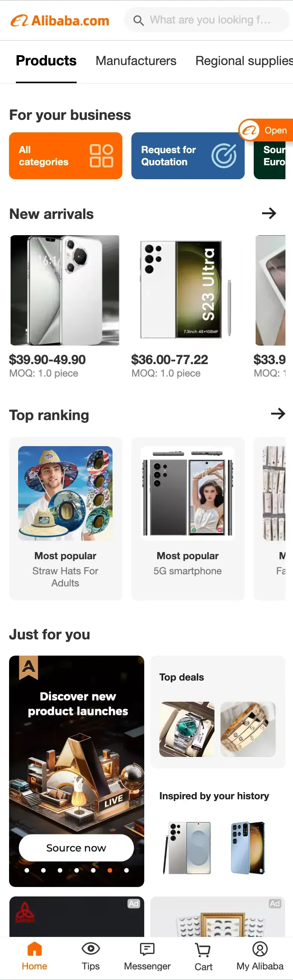Image resolution: width=293 pixels, height=980 pixels.
Task: Expand Top ranking with the arrow
Action: (278, 414)
